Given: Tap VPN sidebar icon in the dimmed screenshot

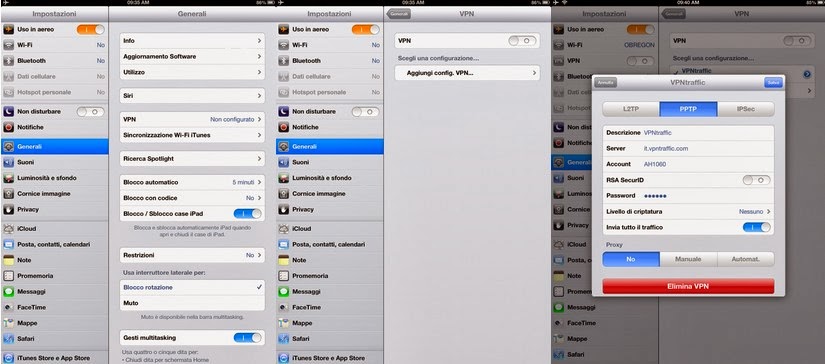Looking at the screenshot, I should click(x=559, y=61).
